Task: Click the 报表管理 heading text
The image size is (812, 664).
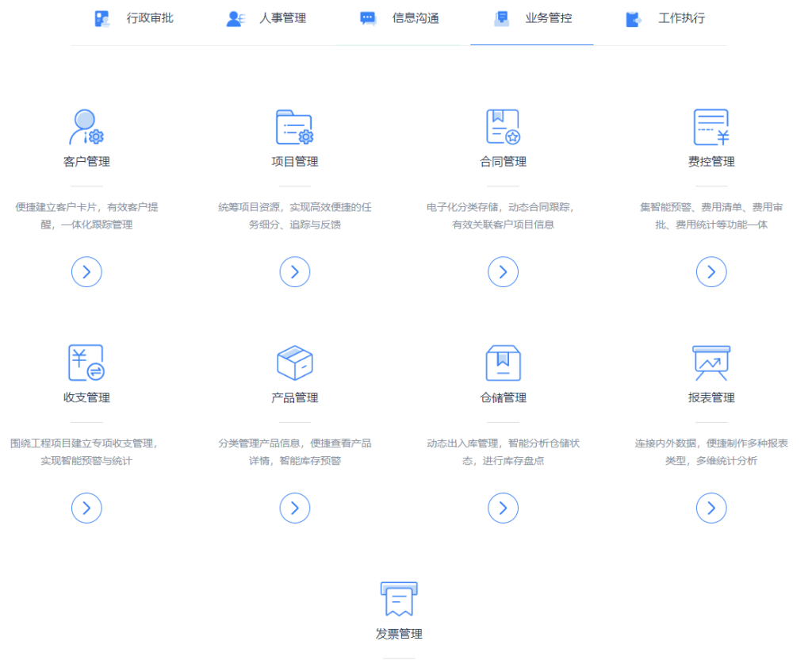Action: pos(711,397)
